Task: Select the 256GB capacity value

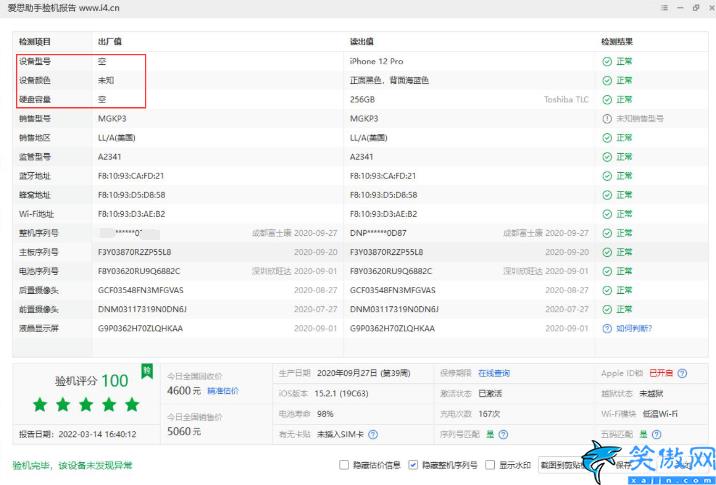Action: click(362, 100)
